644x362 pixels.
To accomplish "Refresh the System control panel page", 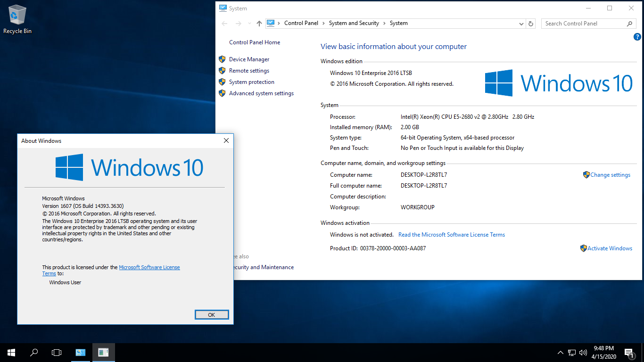I will pyautogui.click(x=531, y=24).
